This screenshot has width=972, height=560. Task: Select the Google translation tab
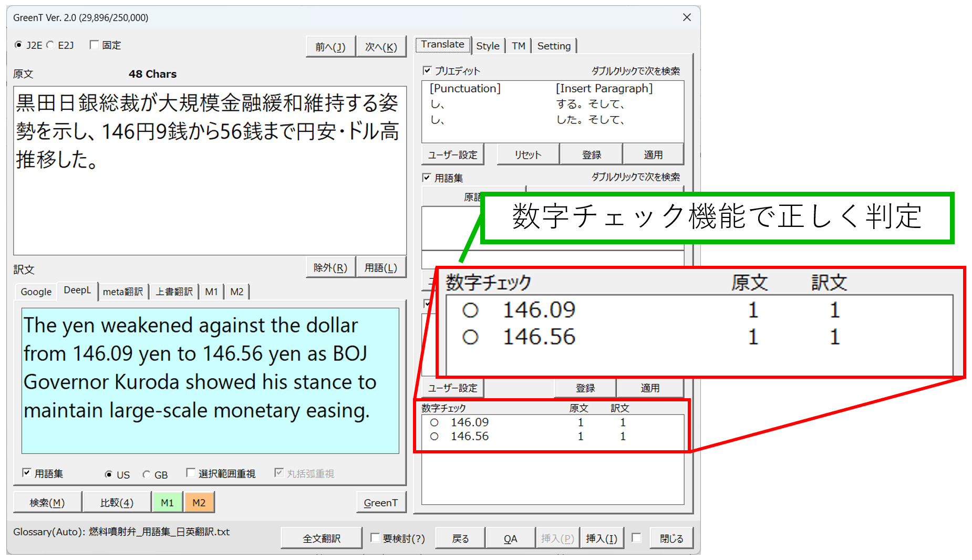(36, 292)
